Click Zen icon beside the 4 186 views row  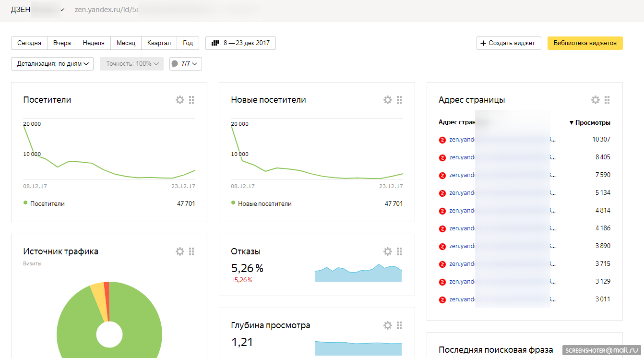442,229
